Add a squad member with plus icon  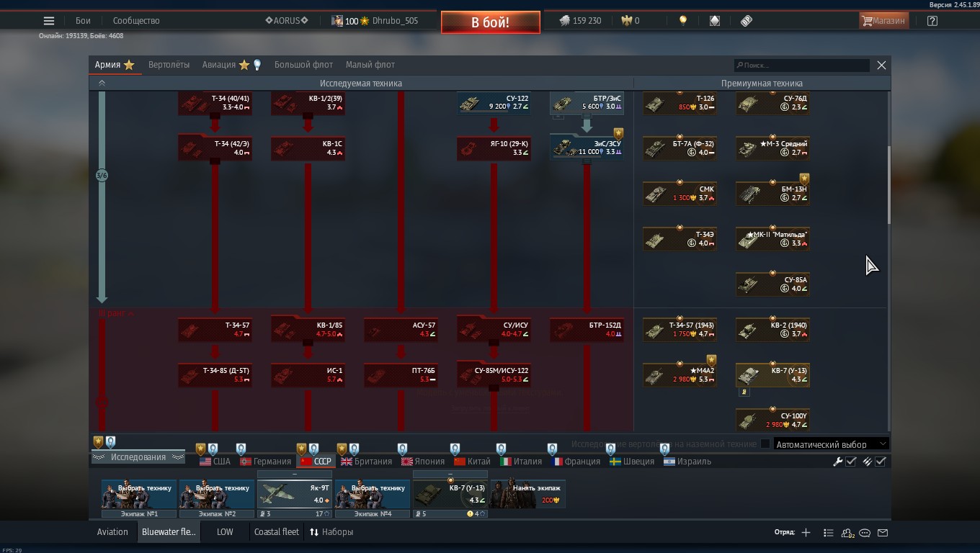coord(806,532)
